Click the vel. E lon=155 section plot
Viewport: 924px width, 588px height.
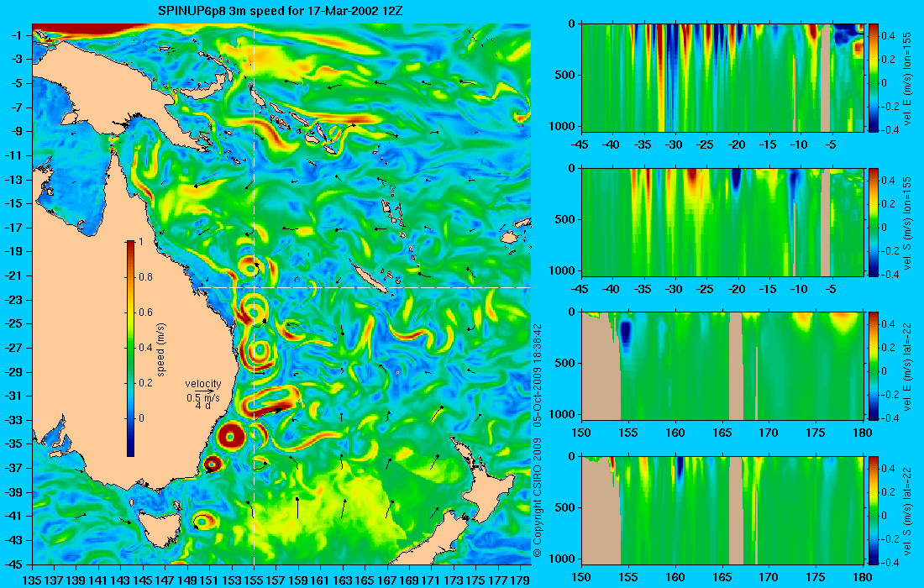pos(722,78)
